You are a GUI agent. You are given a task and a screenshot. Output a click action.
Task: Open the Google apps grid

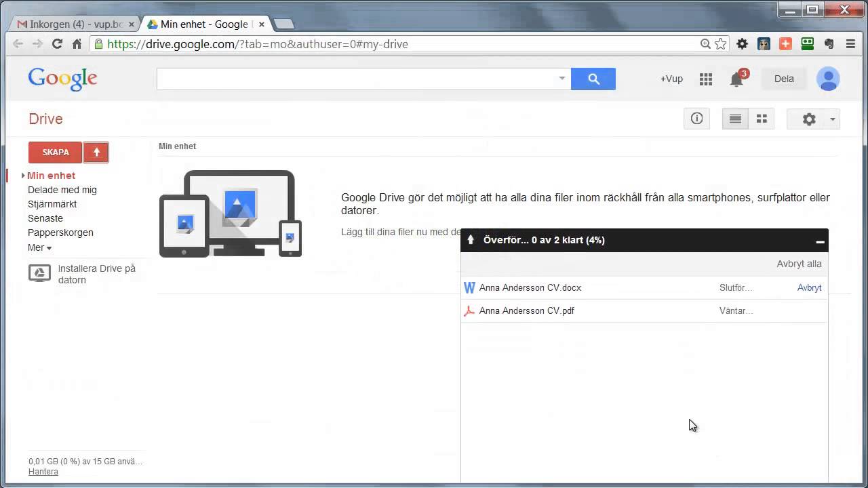point(706,79)
